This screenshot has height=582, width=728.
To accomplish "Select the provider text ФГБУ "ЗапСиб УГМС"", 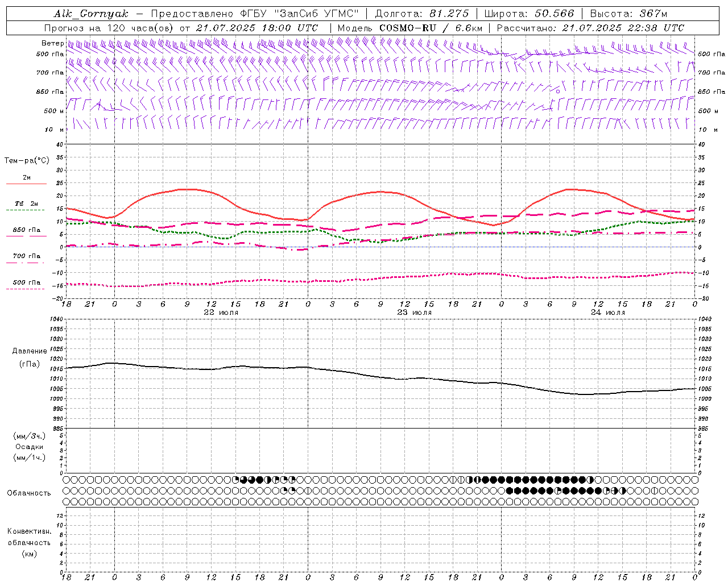I will (301, 14).
